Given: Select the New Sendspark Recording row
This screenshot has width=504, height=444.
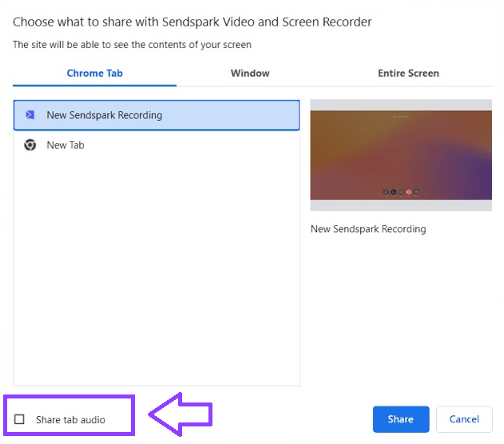Looking at the screenshot, I should [x=157, y=115].
